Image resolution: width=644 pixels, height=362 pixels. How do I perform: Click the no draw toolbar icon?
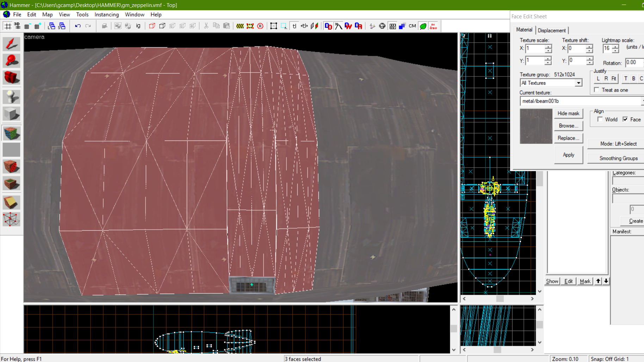click(x=433, y=26)
